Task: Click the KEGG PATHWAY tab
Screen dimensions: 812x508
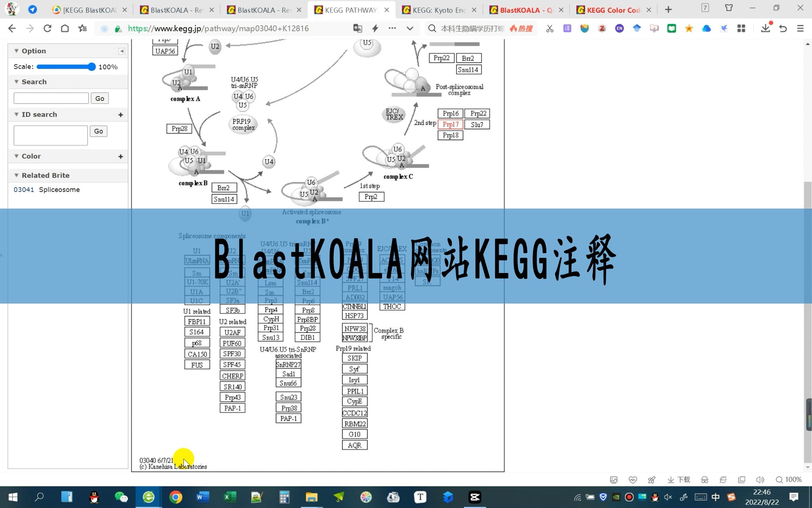Action: click(x=349, y=10)
